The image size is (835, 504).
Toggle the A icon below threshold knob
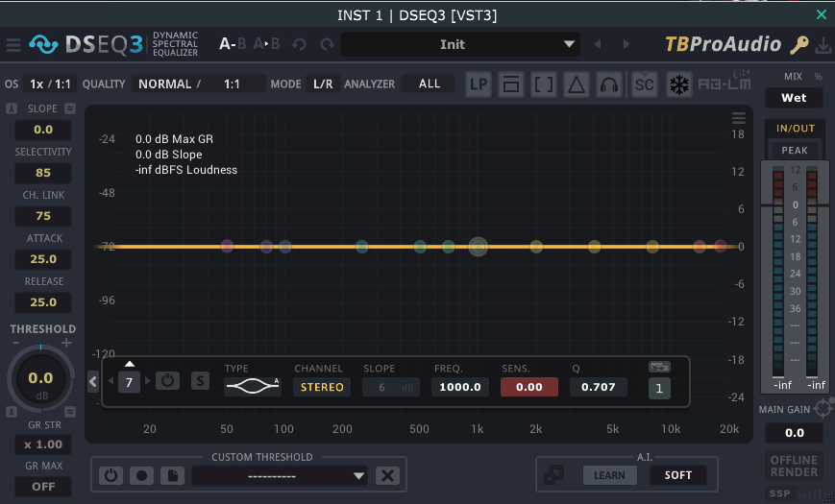(x=12, y=412)
